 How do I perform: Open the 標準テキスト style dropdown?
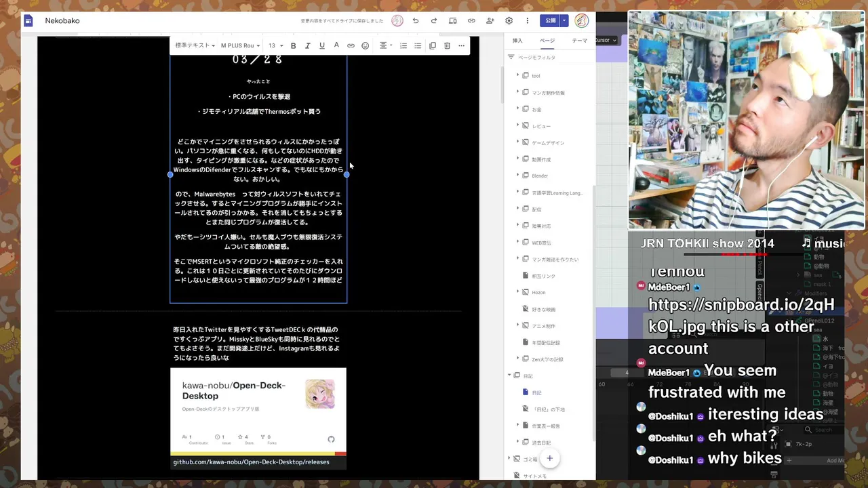195,45
